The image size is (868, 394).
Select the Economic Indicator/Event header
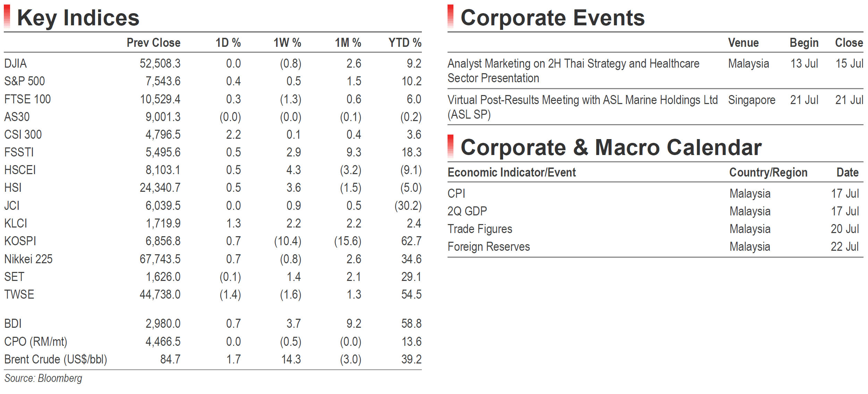pyautogui.click(x=511, y=172)
